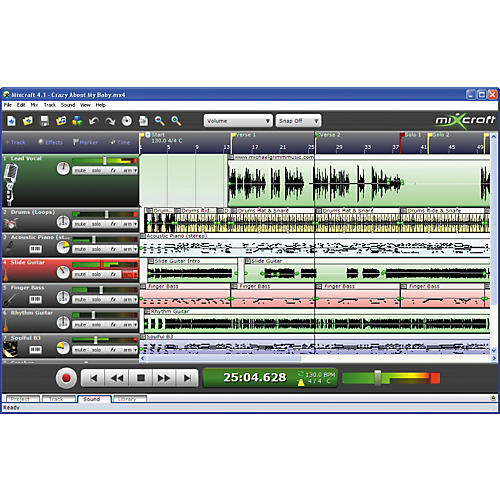Adjust the Lead Vocal pan knob
Image resolution: width=500 pixels, height=500 pixels.
click(x=63, y=169)
